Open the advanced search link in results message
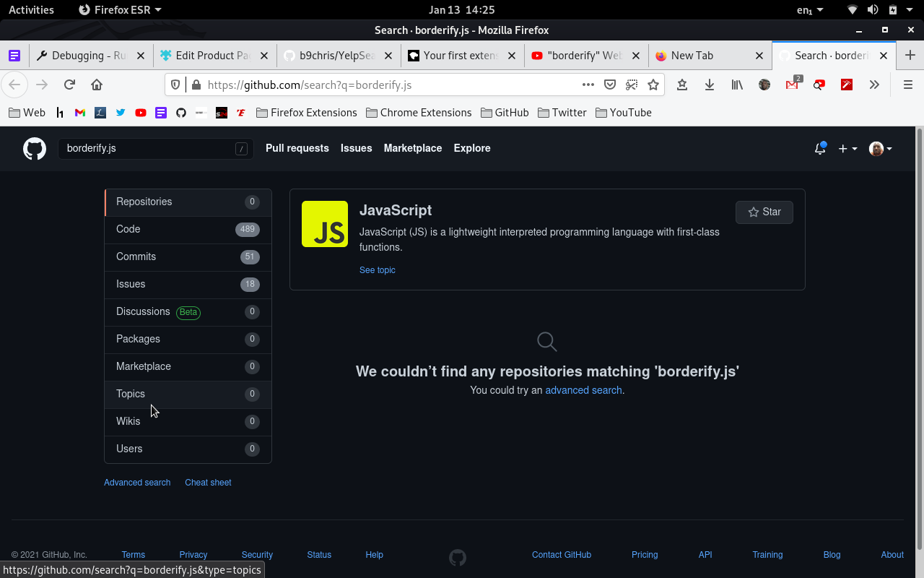Screen dimensions: 924x578 pyautogui.click(x=583, y=390)
